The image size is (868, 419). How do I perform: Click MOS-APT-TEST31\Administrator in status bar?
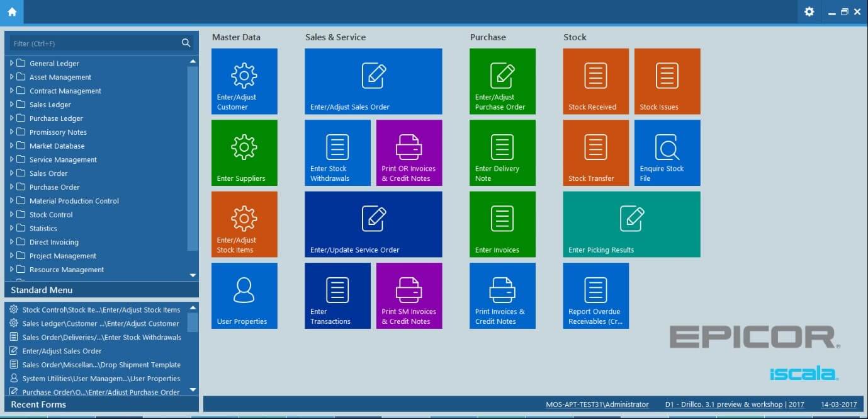[x=597, y=405]
